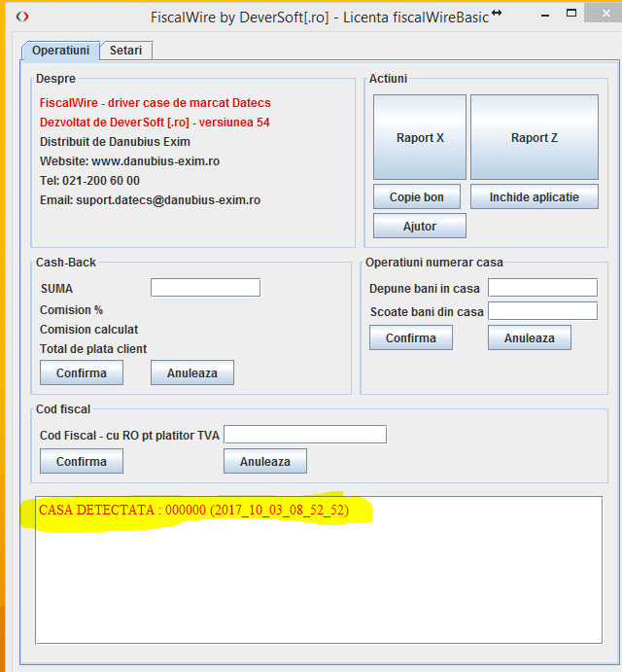Click the FiscalWire app icon in title bar
The height and width of the screenshot is (672, 622).
[x=22, y=17]
